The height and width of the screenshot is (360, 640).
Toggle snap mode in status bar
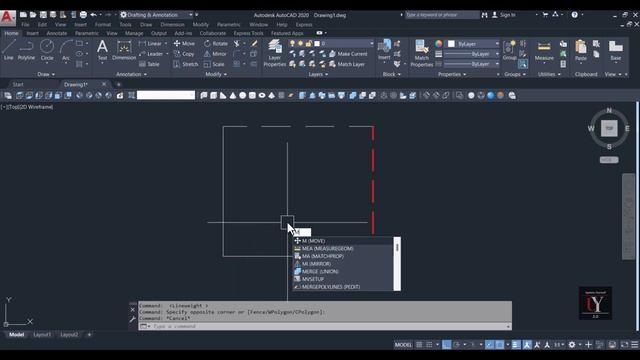[429, 345]
